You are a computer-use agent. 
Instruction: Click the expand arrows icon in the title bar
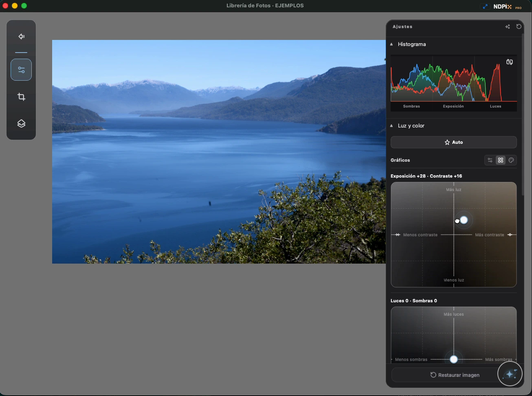[x=485, y=7]
